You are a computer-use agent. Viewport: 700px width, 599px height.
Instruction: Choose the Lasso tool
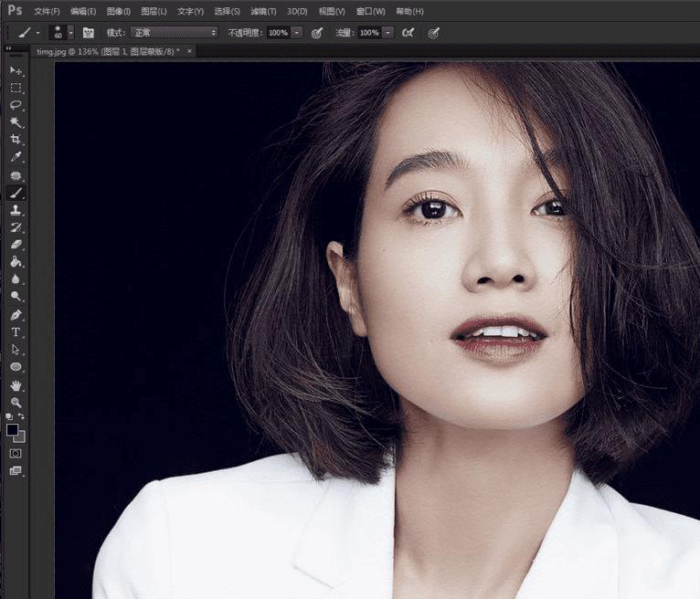point(16,105)
